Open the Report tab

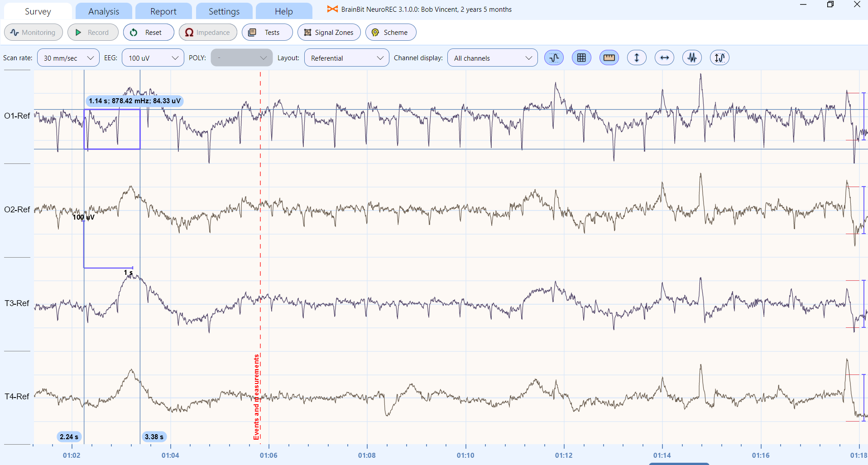tap(163, 11)
